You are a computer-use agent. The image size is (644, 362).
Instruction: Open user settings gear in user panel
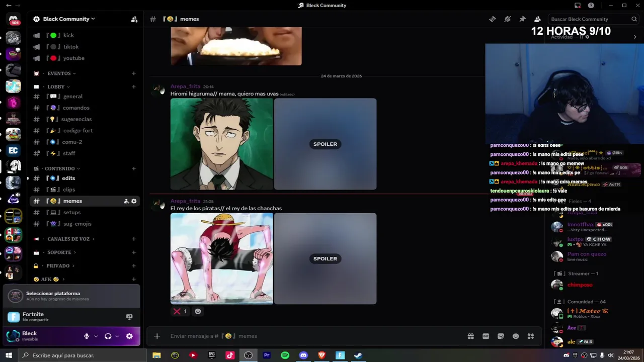coord(129,336)
